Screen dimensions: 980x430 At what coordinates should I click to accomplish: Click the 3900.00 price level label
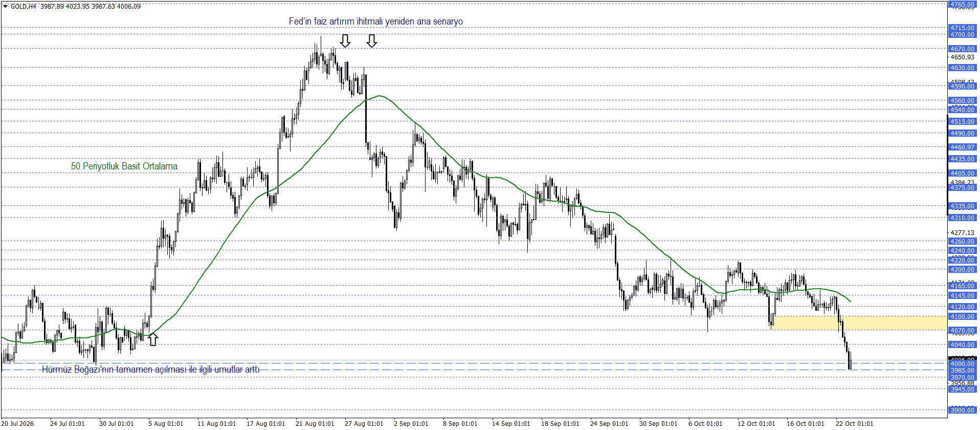pyautogui.click(x=963, y=411)
